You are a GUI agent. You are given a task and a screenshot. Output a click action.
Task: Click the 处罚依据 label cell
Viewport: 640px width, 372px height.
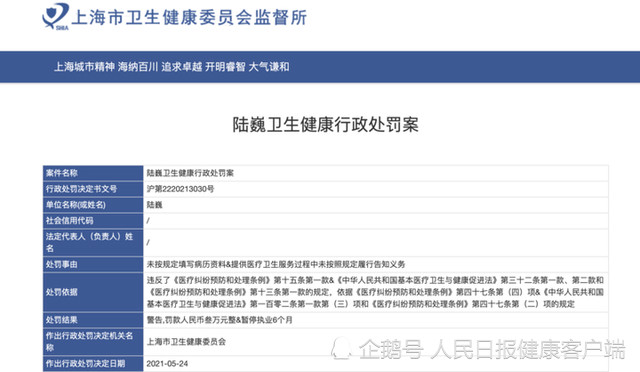pos(93,292)
